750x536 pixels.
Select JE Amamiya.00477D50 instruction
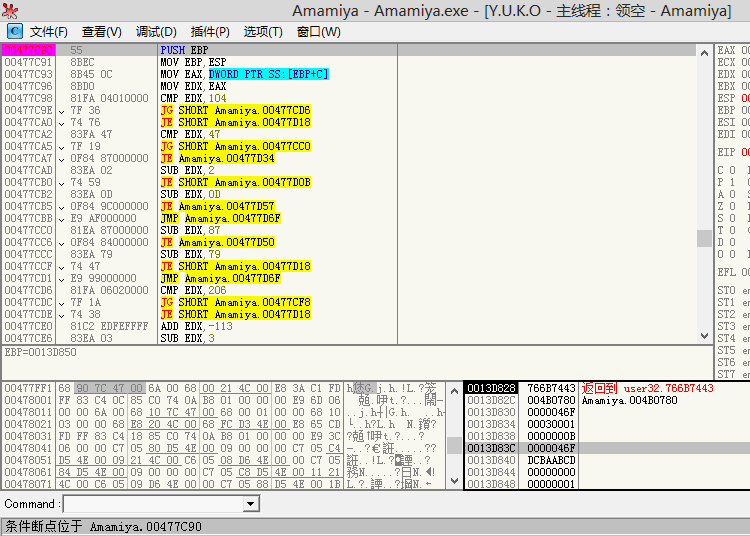[217, 242]
